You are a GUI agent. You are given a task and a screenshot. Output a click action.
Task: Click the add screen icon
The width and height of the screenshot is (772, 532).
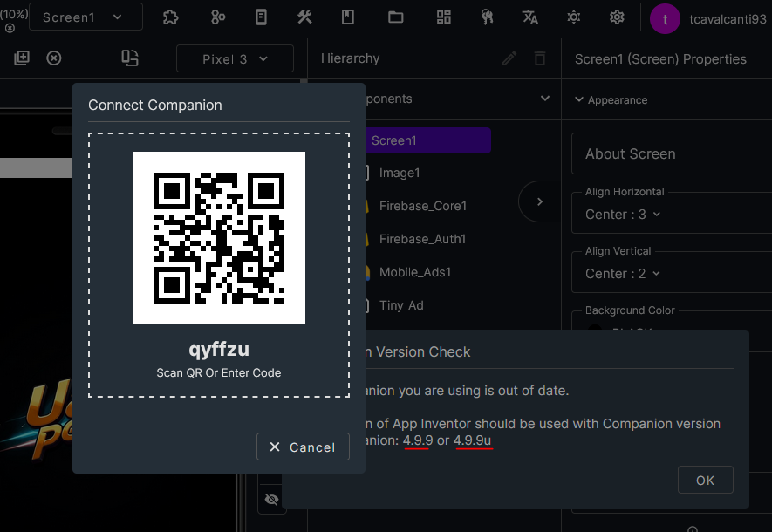pos(22,58)
